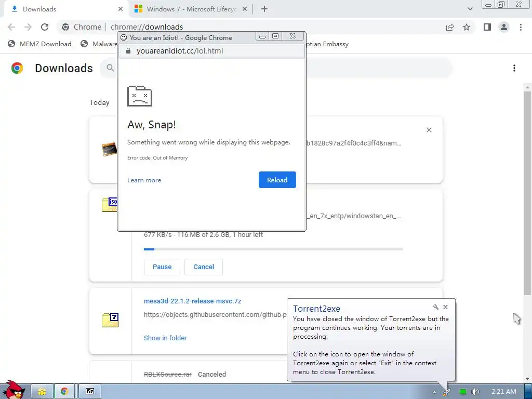Click the Torrent2exe tray icon
The height and width of the screenshot is (399, 532).
pyautogui.click(x=446, y=392)
